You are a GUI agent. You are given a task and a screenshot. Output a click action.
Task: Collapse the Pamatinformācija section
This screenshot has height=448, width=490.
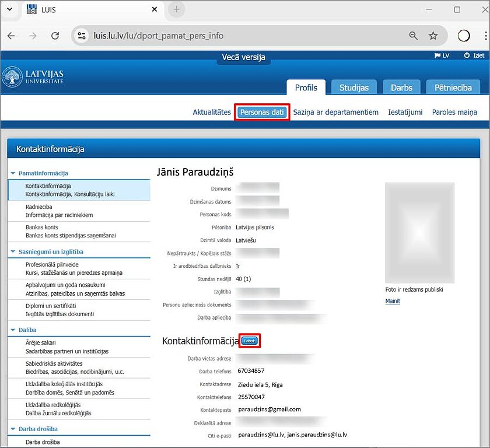tap(13, 173)
